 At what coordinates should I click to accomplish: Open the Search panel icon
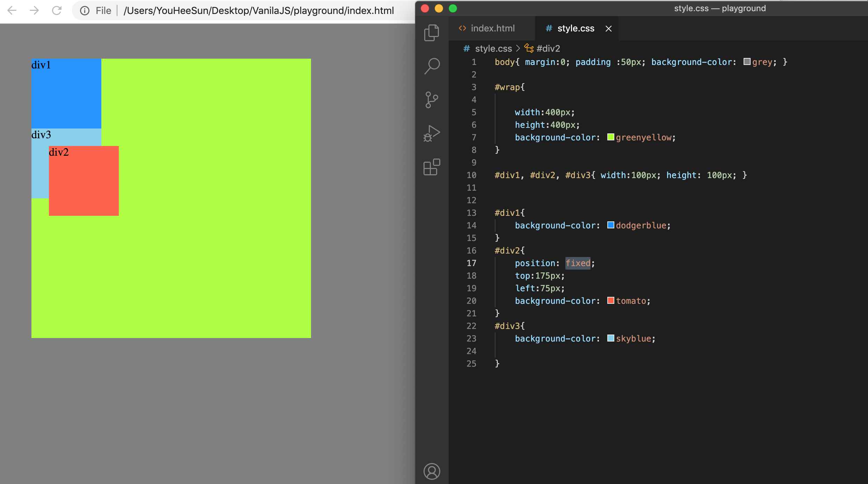tap(432, 66)
